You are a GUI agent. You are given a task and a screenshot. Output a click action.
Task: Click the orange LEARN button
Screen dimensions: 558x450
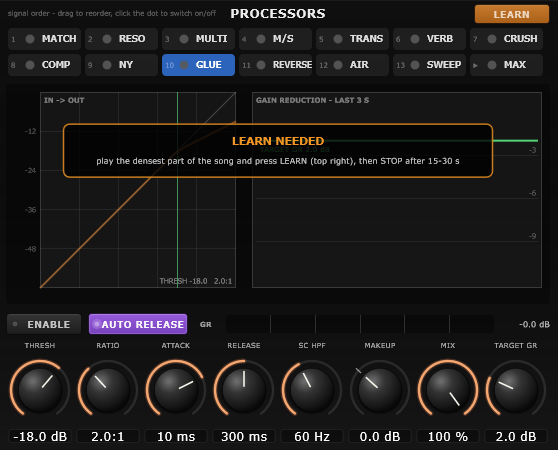512,14
